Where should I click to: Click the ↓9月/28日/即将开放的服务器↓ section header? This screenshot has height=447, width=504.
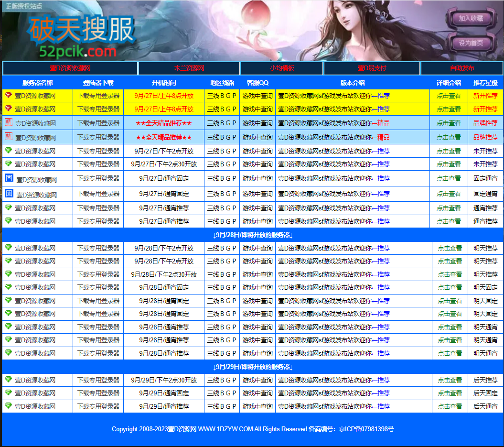point(253,235)
